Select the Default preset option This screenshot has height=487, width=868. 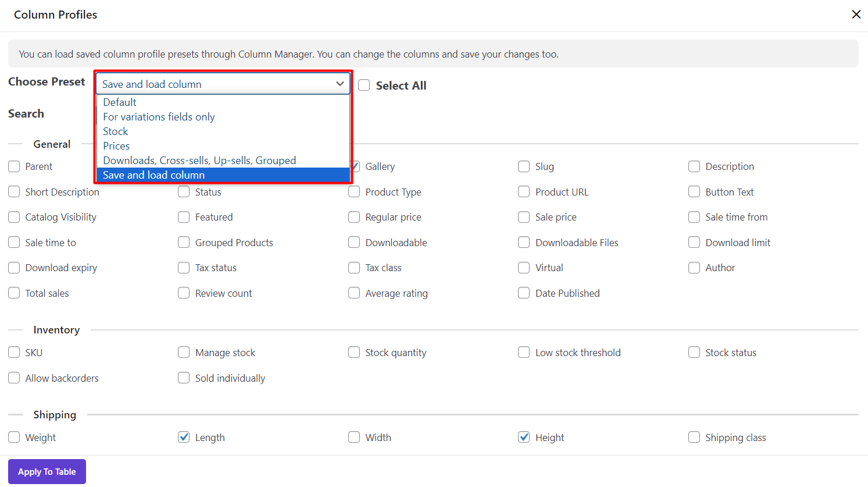point(120,102)
